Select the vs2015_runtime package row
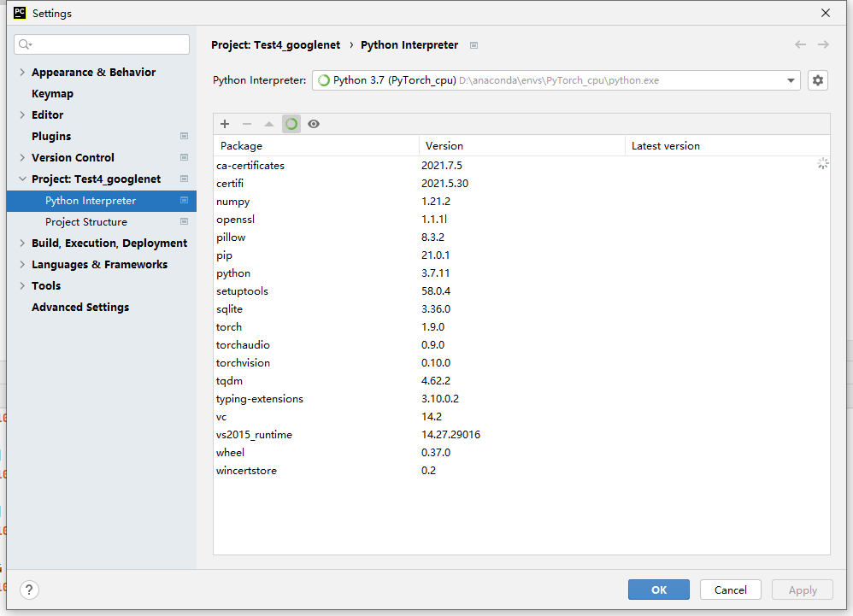853x616 pixels. (x=521, y=434)
